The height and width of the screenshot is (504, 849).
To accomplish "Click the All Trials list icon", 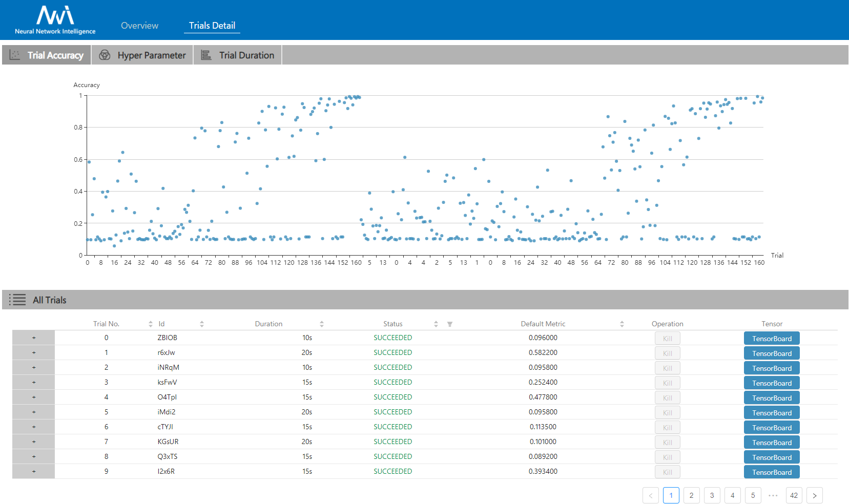I will tap(17, 300).
